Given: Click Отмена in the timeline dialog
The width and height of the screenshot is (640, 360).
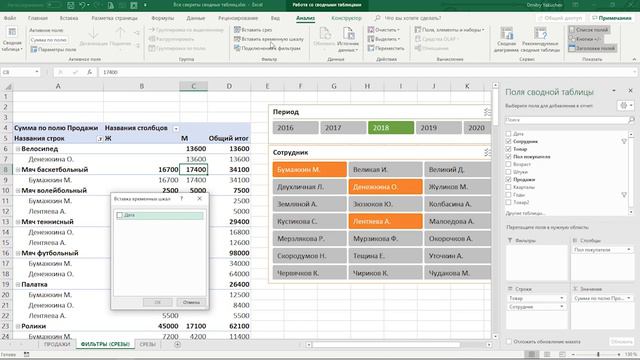Looking at the screenshot, I should [191, 302].
